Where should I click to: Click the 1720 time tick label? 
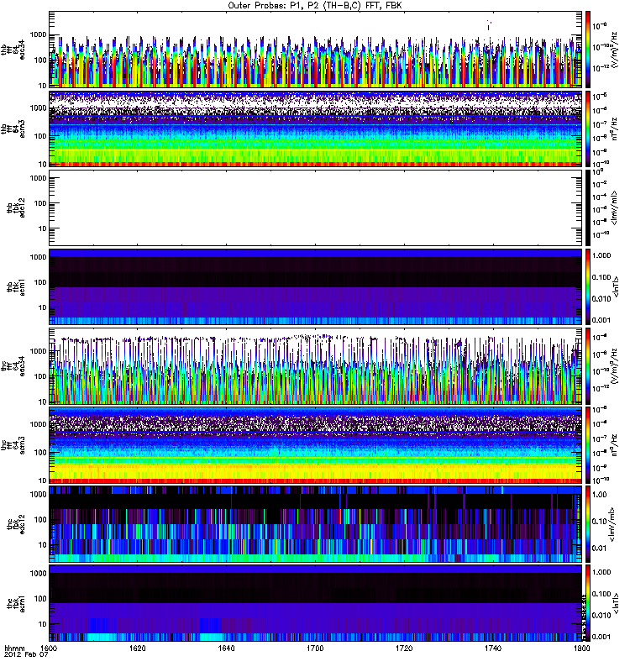pos(404,648)
